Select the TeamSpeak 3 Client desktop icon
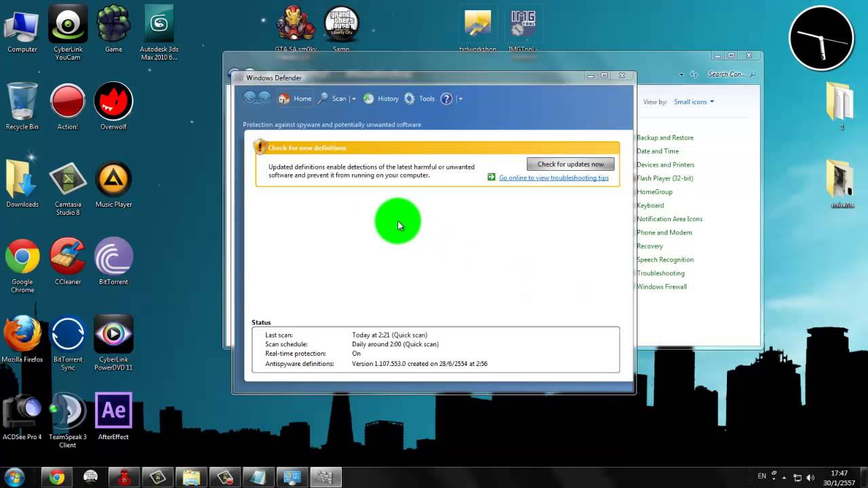868x488 pixels. pos(68,420)
